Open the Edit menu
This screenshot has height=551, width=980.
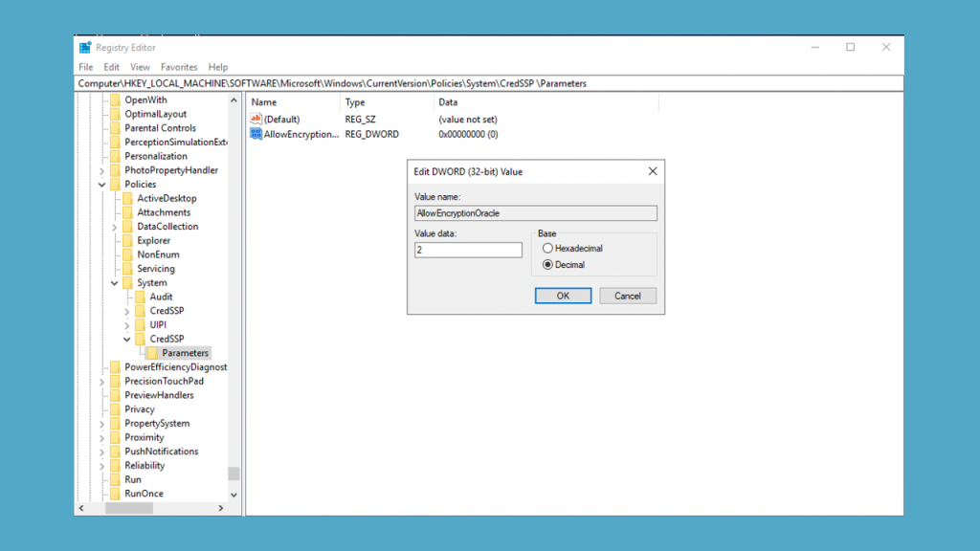[112, 67]
